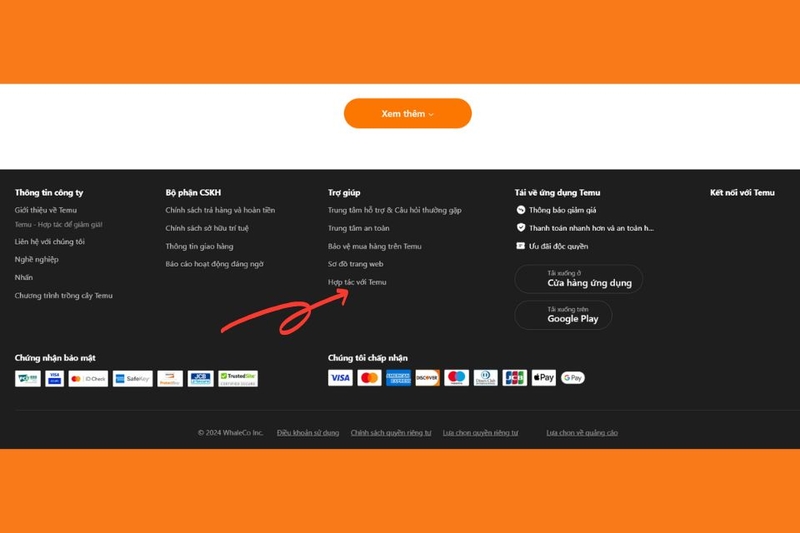
Task: Click the Mastercard payment logo
Action: pos(369,378)
